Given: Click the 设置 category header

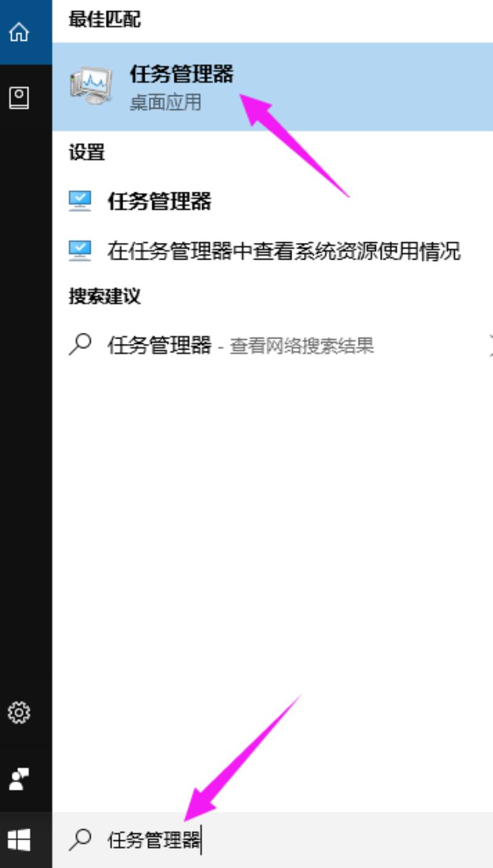Looking at the screenshot, I should (87, 152).
